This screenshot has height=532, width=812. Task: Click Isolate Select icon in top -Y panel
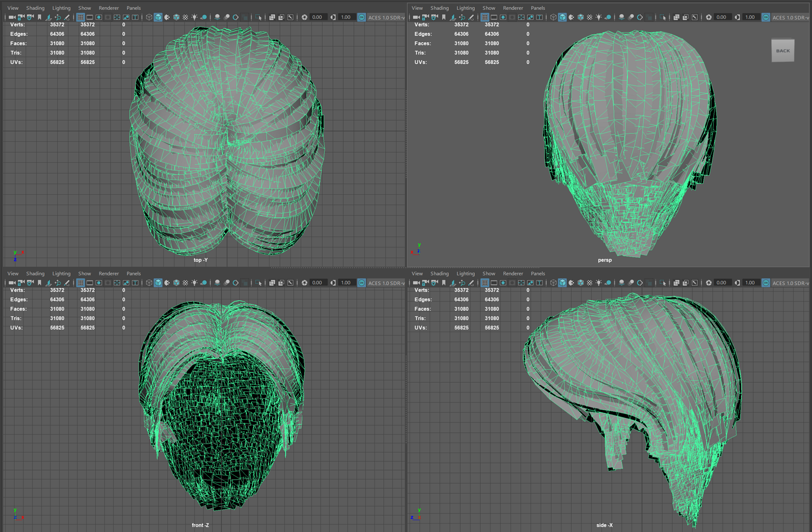pyautogui.click(x=259, y=17)
